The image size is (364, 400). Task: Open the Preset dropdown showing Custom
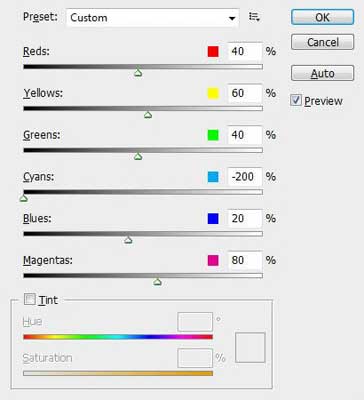coord(152,18)
